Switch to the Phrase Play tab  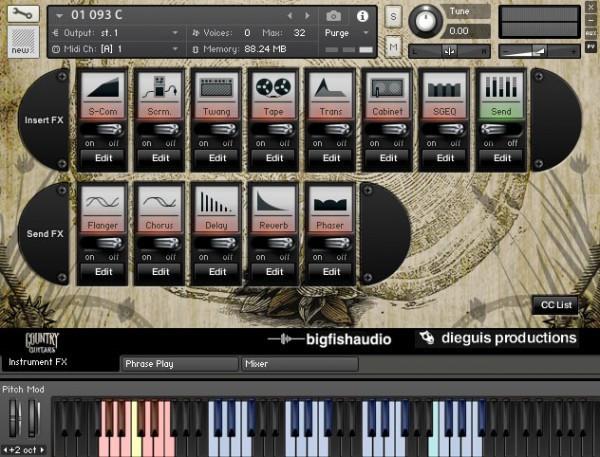[178, 364]
